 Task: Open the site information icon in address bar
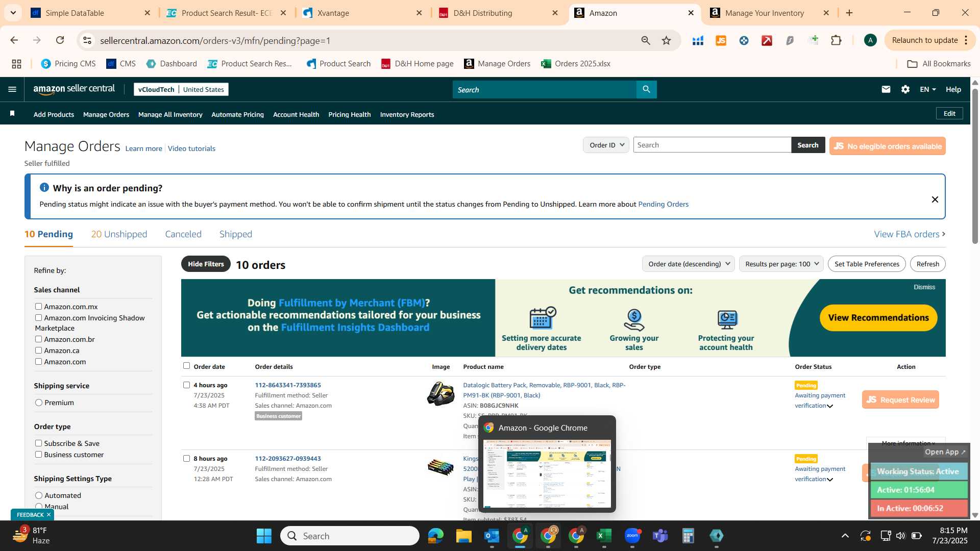pyautogui.click(x=87, y=40)
